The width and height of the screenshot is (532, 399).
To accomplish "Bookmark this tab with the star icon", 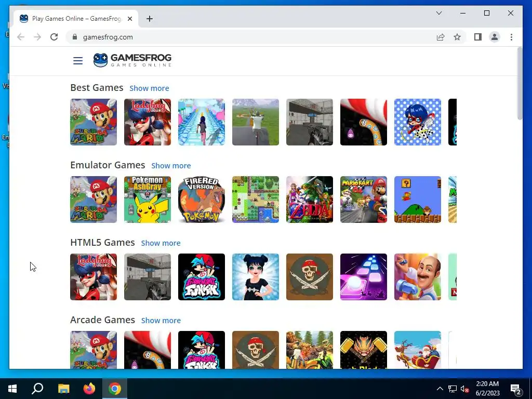I will [x=457, y=37].
